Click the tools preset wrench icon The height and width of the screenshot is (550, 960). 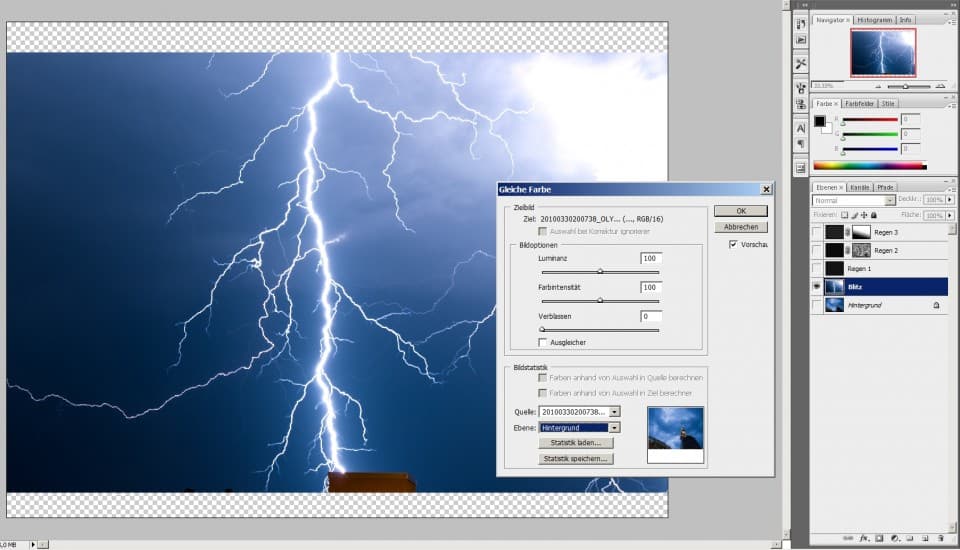(x=801, y=64)
